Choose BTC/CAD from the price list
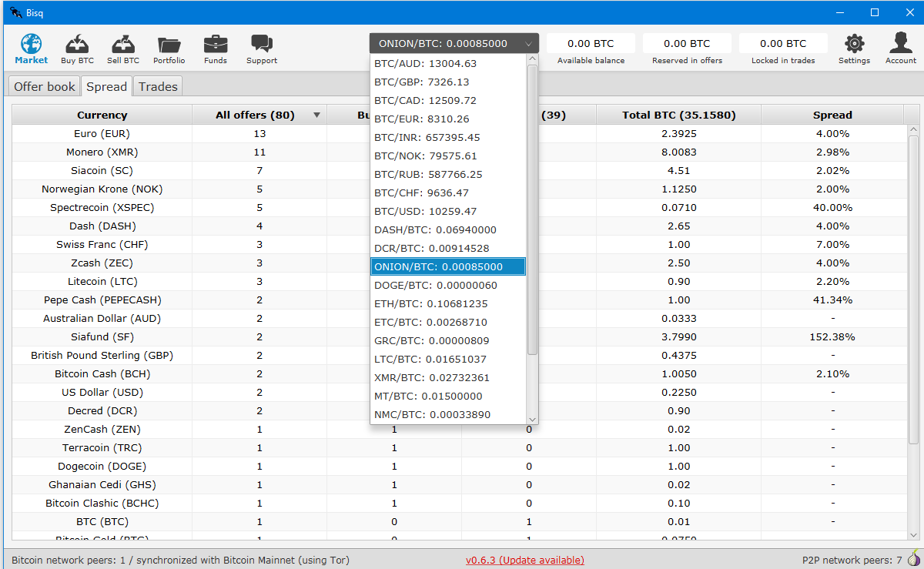The height and width of the screenshot is (569, 924). click(x=448, y=100)
